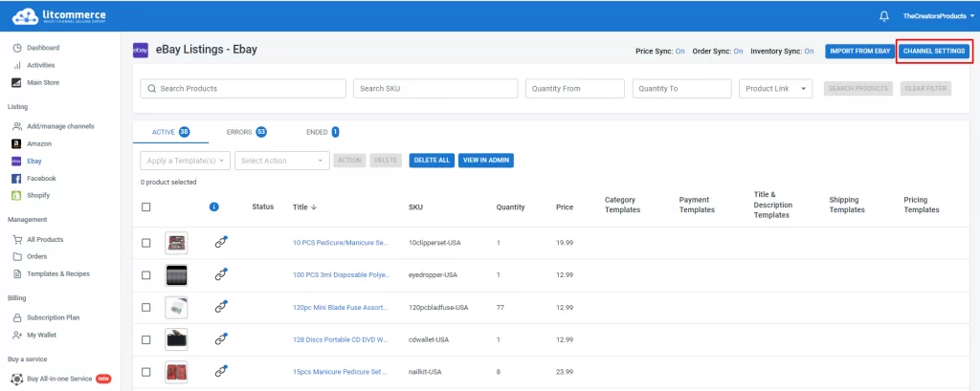Open the notifications bell icon
The width and height of the screenshot is (980, 391).
tap(883, 16)
